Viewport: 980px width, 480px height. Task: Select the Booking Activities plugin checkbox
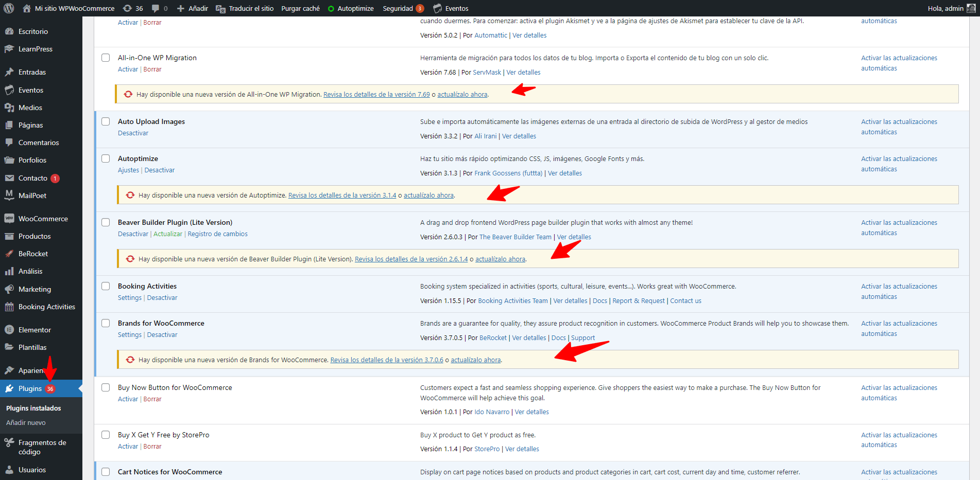[106, 286]
